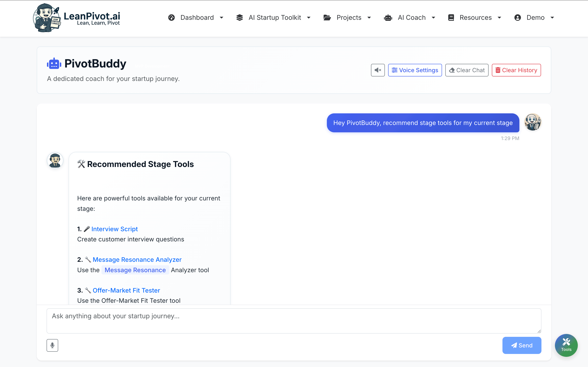This screenshot has width=588, height=367.
Task: Open the AI Startup Toolkit menu
Action: (274, 18)
